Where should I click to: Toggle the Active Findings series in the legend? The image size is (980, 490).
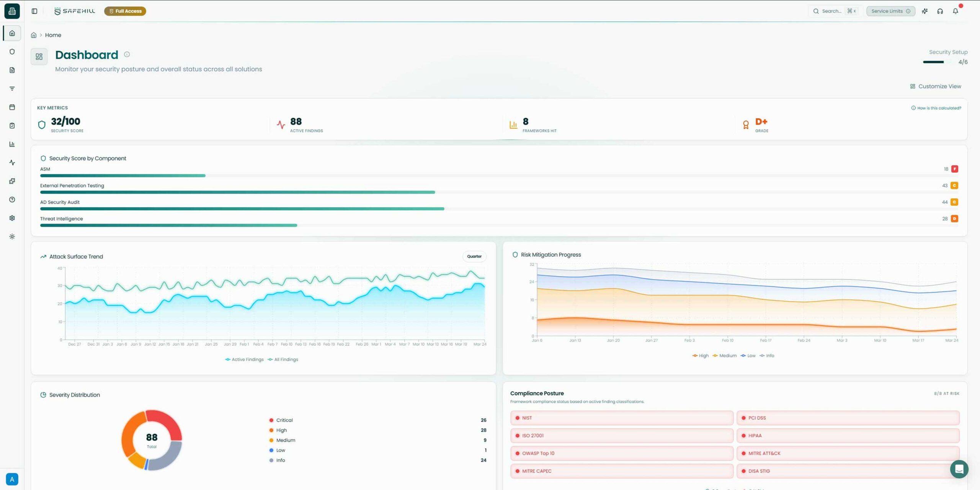click(244, 359)
